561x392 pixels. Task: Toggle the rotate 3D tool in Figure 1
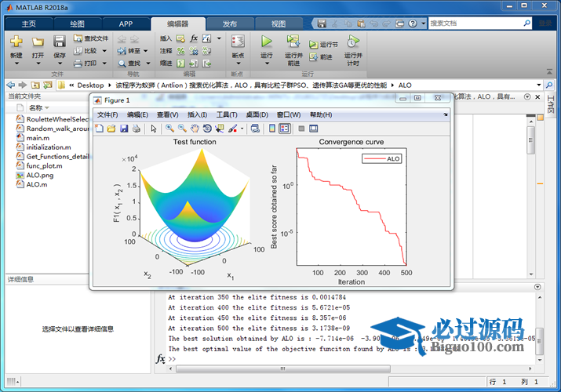click(x=207, y=129)
